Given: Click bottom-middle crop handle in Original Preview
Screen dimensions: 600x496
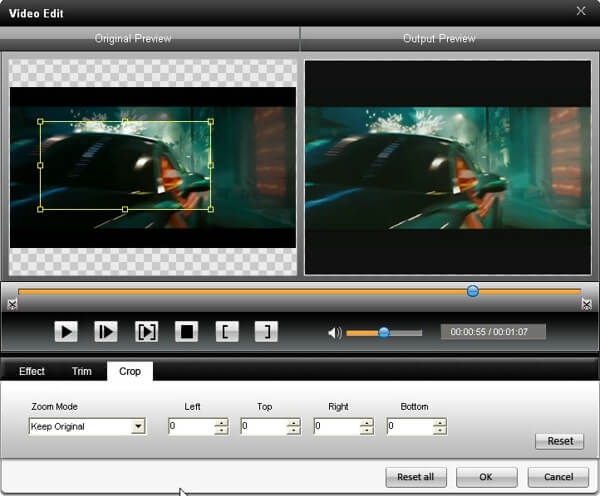Looking at the screenshot, I should [125, 209].
